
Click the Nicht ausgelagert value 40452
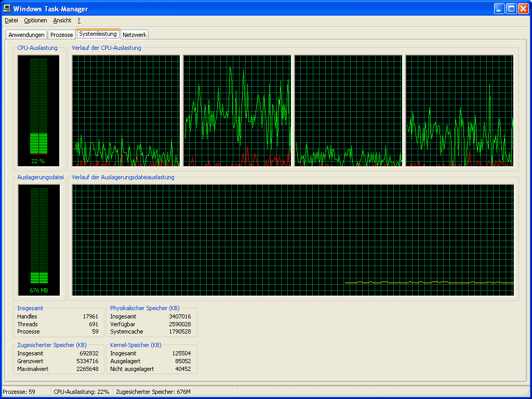point(183,369)
